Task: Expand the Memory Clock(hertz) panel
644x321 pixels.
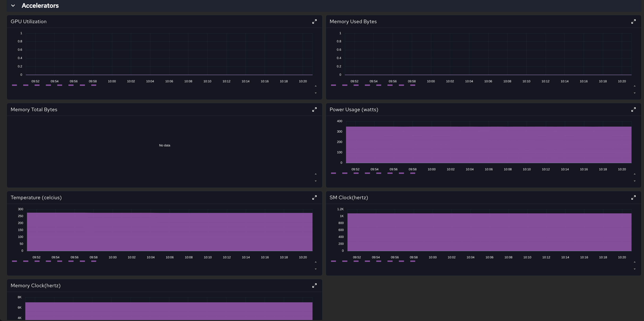Action: pos(314,285)
